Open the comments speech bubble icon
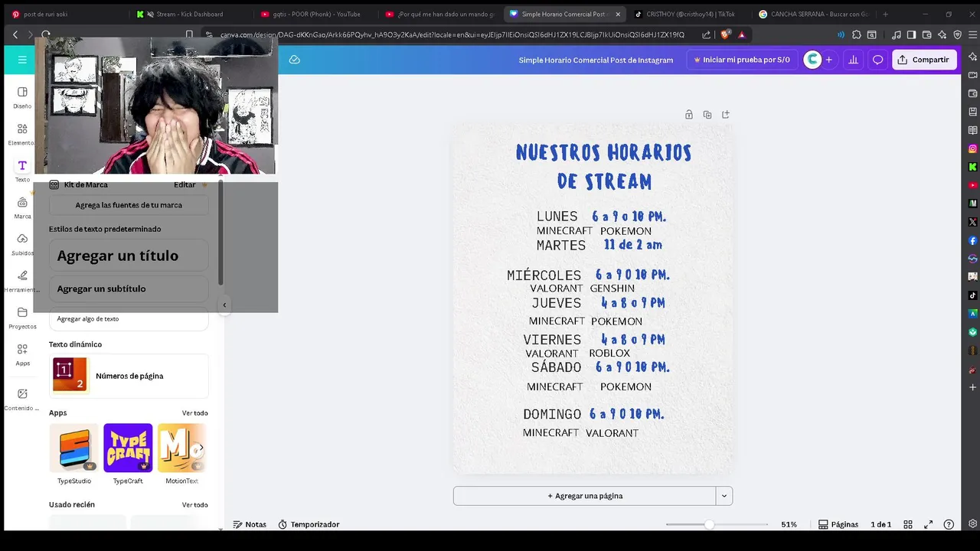 pos(878,60)
